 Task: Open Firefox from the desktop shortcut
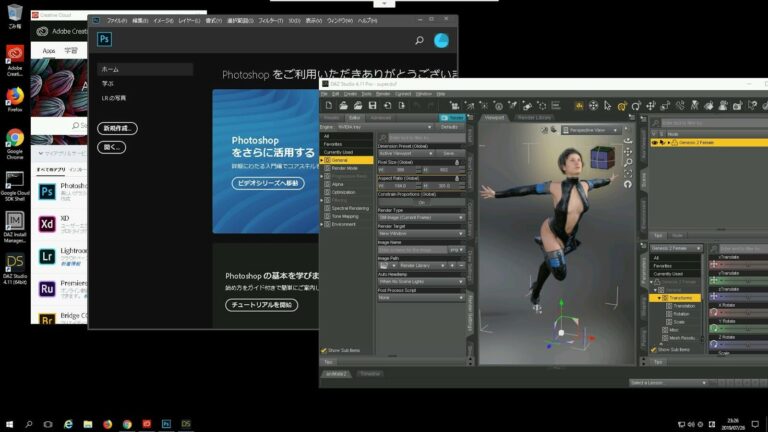(x=15, y=99)
